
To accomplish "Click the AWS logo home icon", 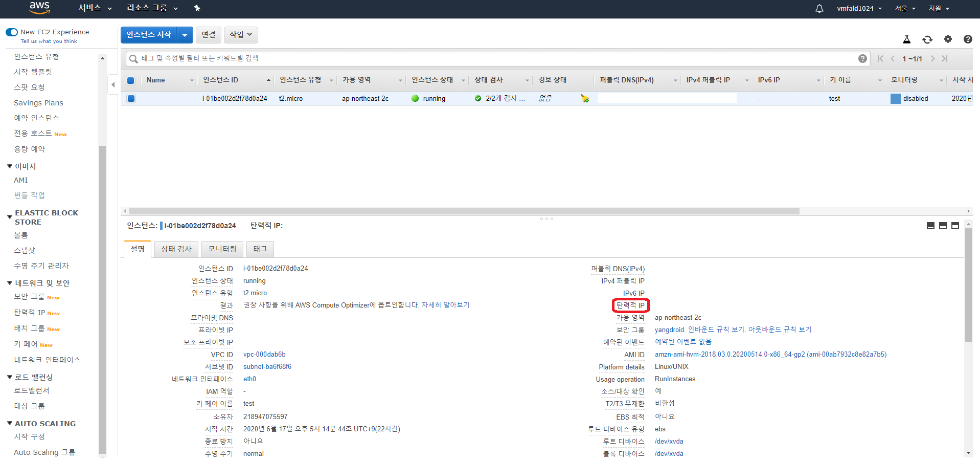I will coord(39,8).
